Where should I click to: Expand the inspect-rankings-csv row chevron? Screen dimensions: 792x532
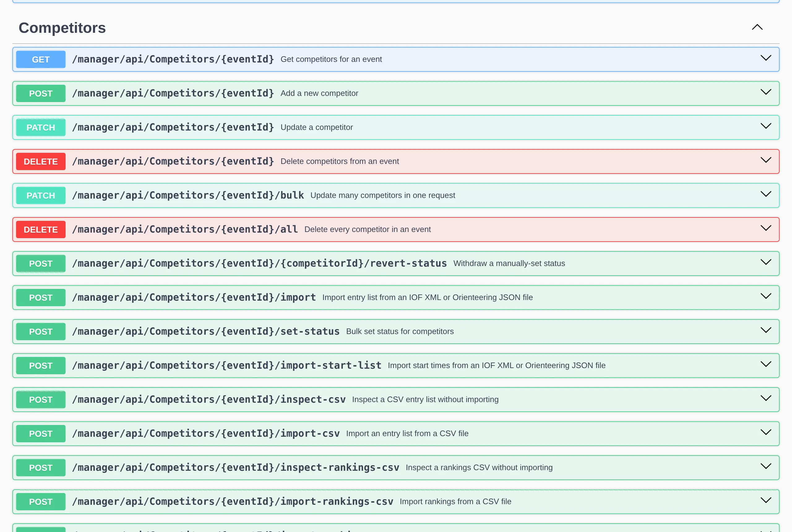pos(765,466)
